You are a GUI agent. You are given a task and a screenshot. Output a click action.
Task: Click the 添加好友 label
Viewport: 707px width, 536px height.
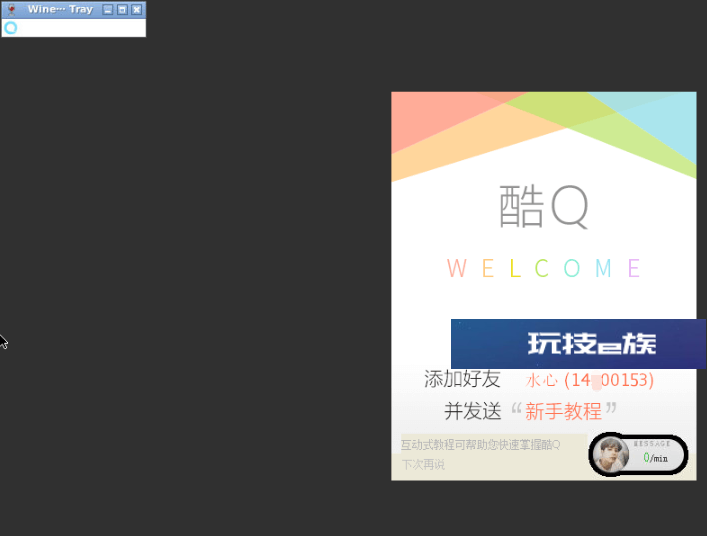pos(462,379)
